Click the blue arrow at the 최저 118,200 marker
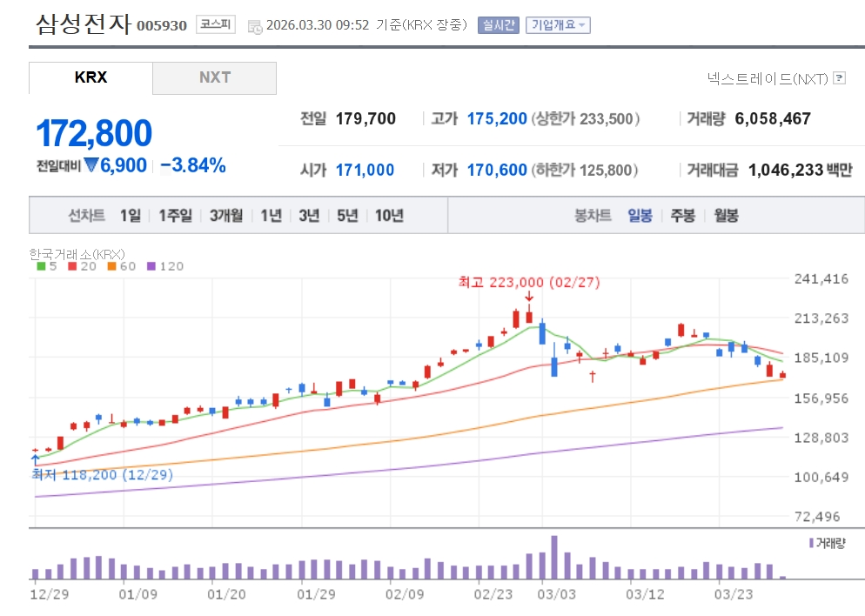The image size is (865, 616). tap(35, 459)
